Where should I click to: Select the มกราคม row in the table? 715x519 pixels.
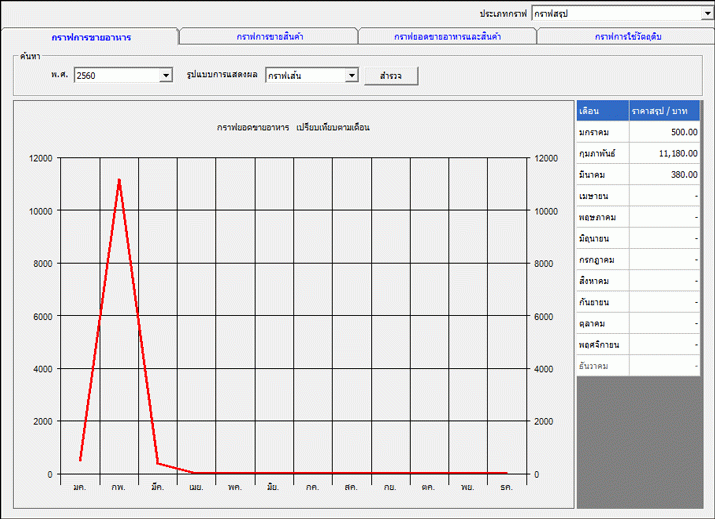pyautogui.click(x=602, y=132)
